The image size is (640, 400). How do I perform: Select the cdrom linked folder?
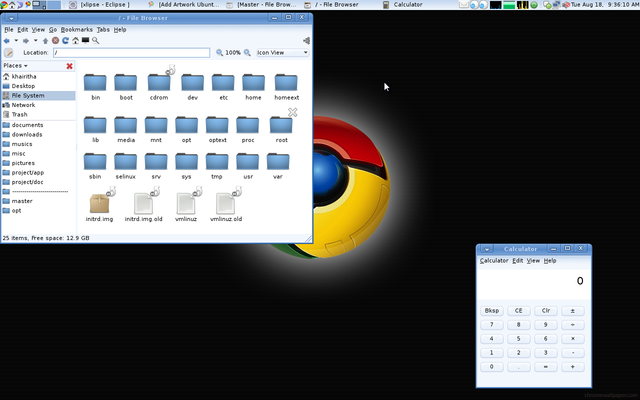(x=159, y=87)
